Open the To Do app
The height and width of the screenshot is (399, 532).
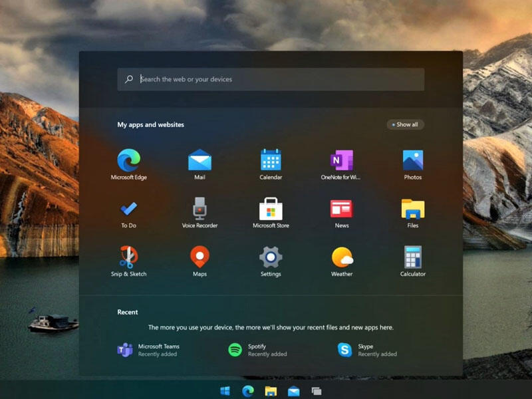click(x=128, y=209)
